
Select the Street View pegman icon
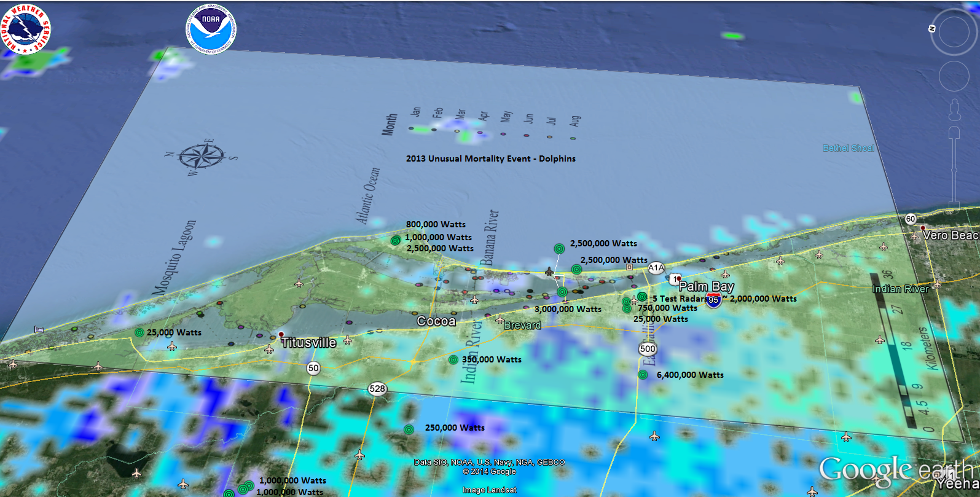point(954,111)
